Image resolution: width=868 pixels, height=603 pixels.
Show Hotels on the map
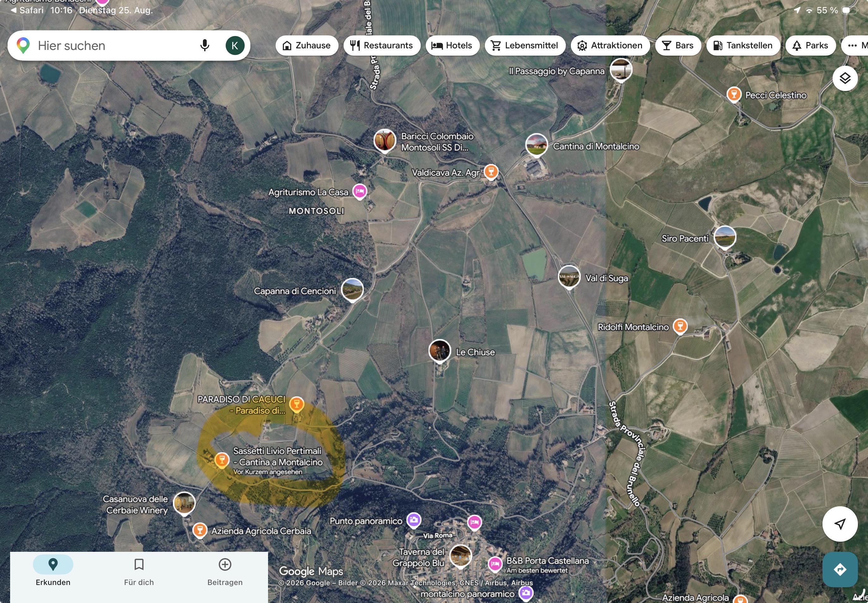(452, 46)
